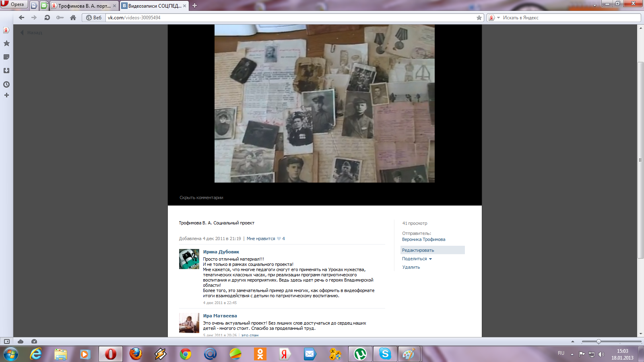Open uTorrent from the taskbar
Image resolution: width=644 pixels, height=362 pixels.
point(360,354)
